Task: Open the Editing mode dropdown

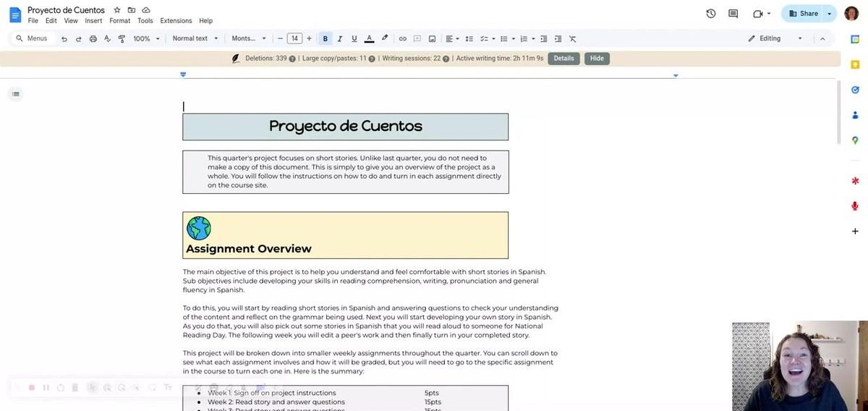Action: (775, 38)
